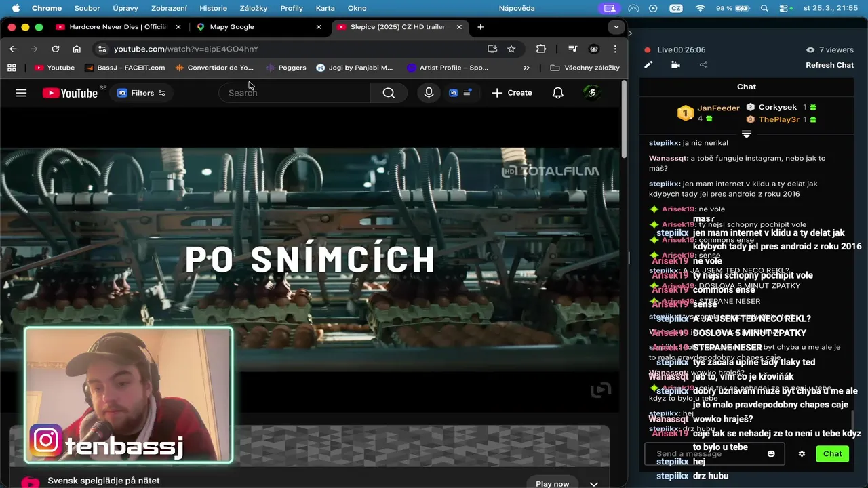
Task: Expand the tab search chevron
Action: [x=616, y=27]
